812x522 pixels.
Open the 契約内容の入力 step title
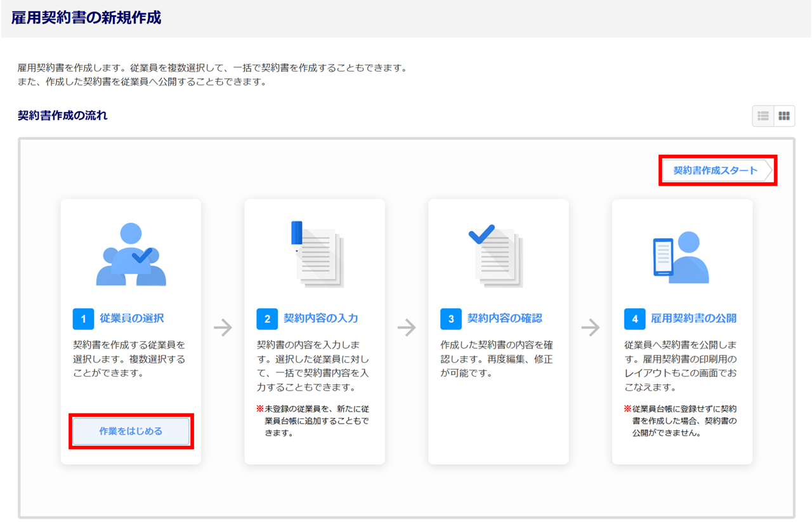321,318
